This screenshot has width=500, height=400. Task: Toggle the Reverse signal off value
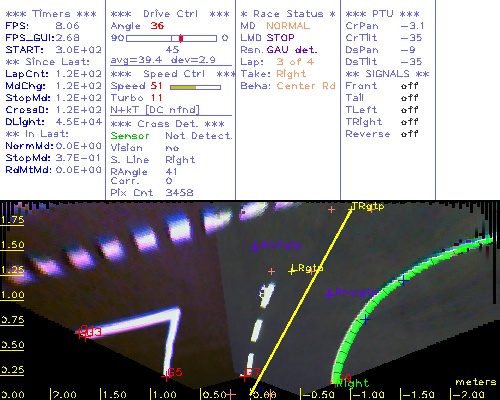click(410, 134)
